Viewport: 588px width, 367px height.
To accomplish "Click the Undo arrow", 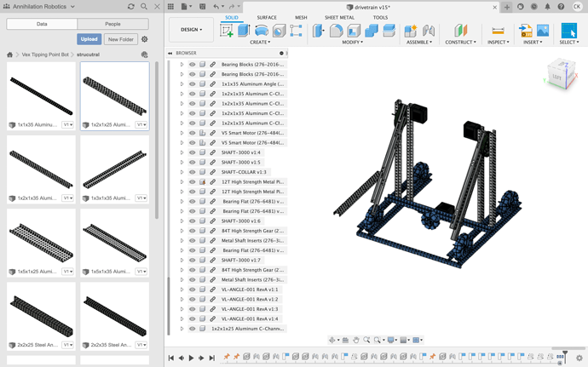I will coord(216,6).
